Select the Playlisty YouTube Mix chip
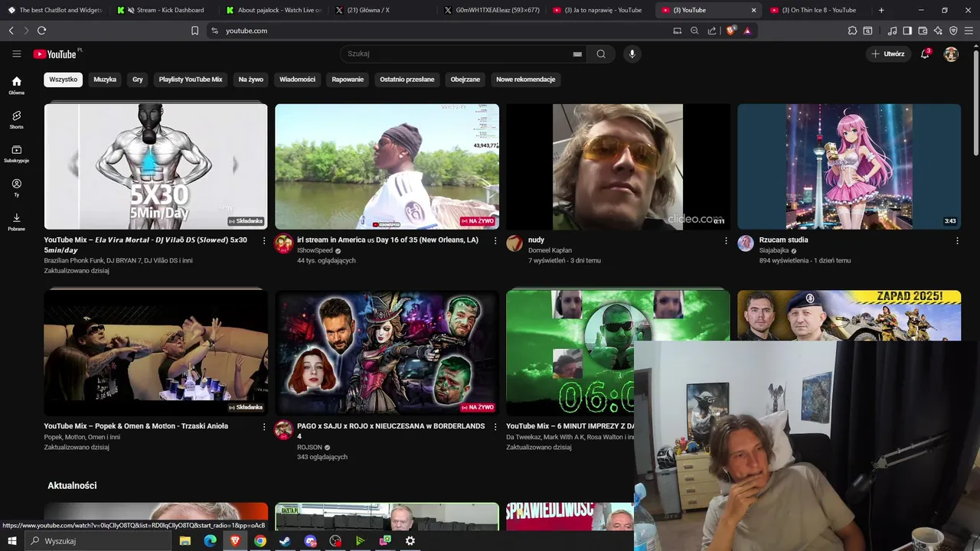This screenshot has width=980, height=551. (191, 80)
